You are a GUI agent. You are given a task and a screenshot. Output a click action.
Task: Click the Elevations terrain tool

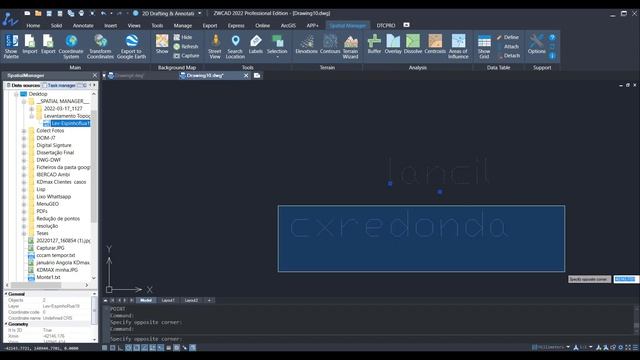coord(306,44)
